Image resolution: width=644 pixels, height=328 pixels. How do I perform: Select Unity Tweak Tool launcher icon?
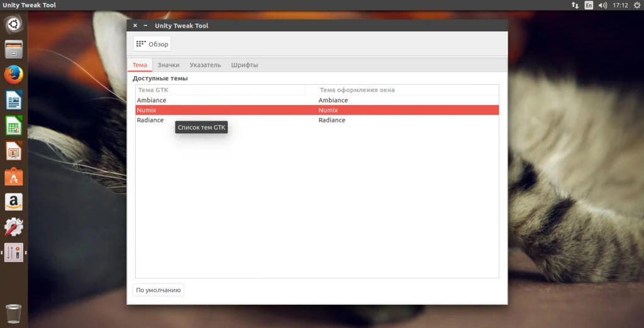[14, 253]
